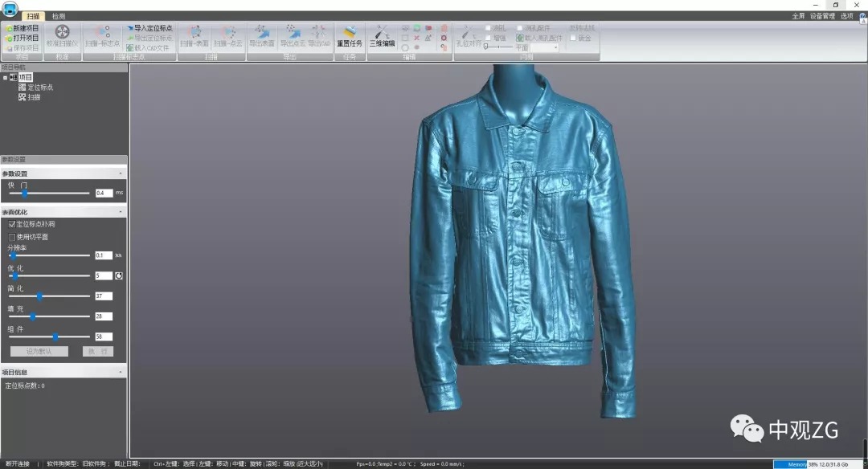Open the 设备管理 menu
The height and width of the screenshot is (469, 868).
coord(822,16)
